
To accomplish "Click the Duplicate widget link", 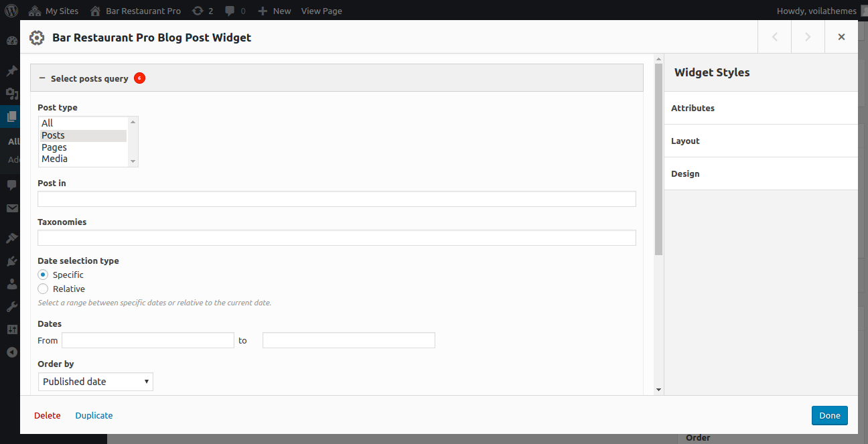I will 94,415.
